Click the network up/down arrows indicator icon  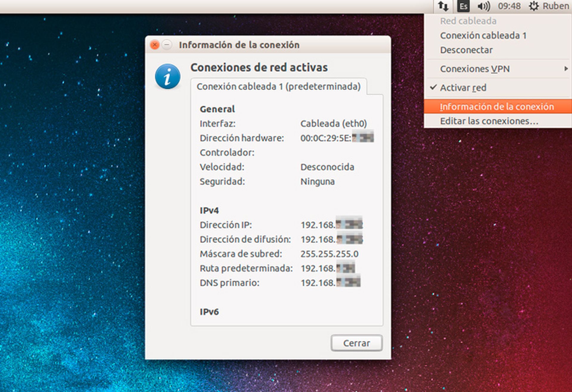click(444, 6)
